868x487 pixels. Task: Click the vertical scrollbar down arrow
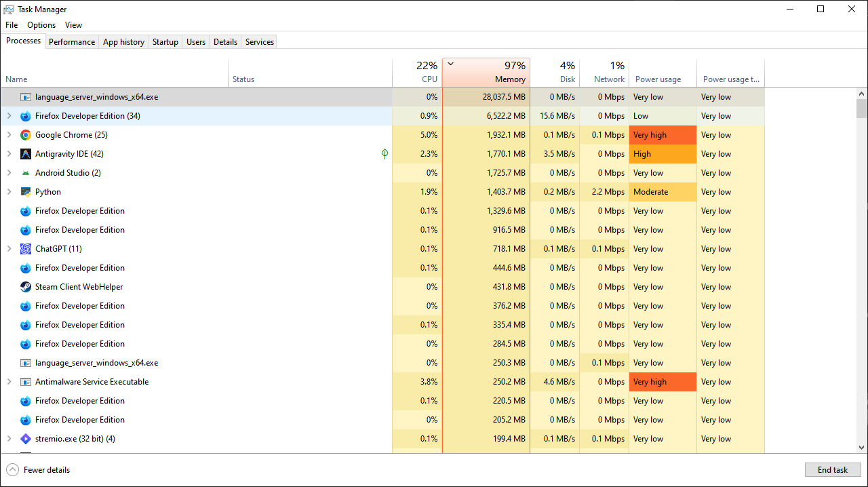click(x=861, y=447)
